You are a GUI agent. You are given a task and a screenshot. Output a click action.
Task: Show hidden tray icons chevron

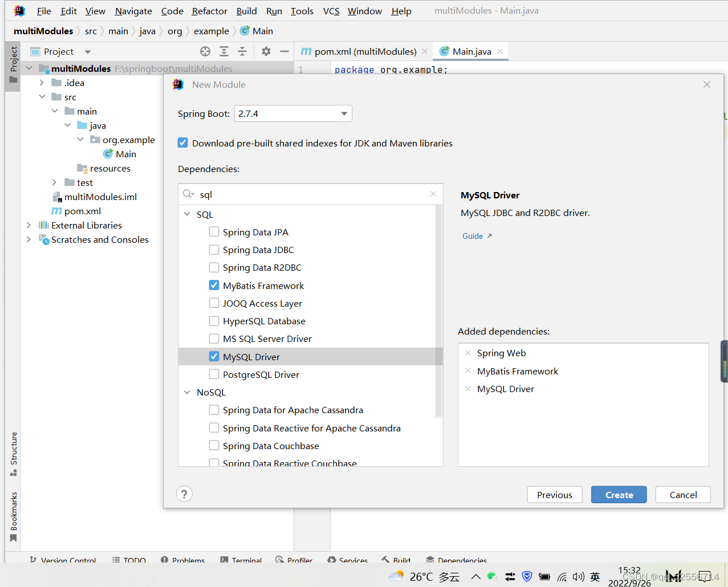(475, 577)
